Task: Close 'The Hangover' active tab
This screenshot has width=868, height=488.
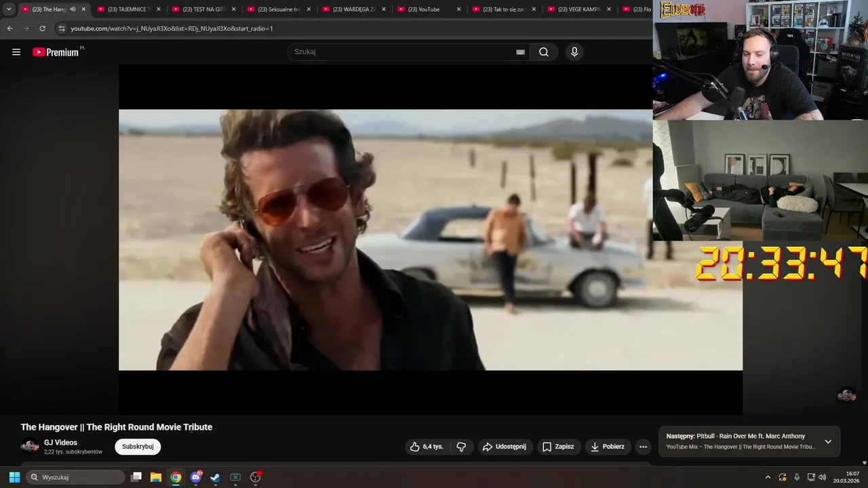Action: [83, 9]
